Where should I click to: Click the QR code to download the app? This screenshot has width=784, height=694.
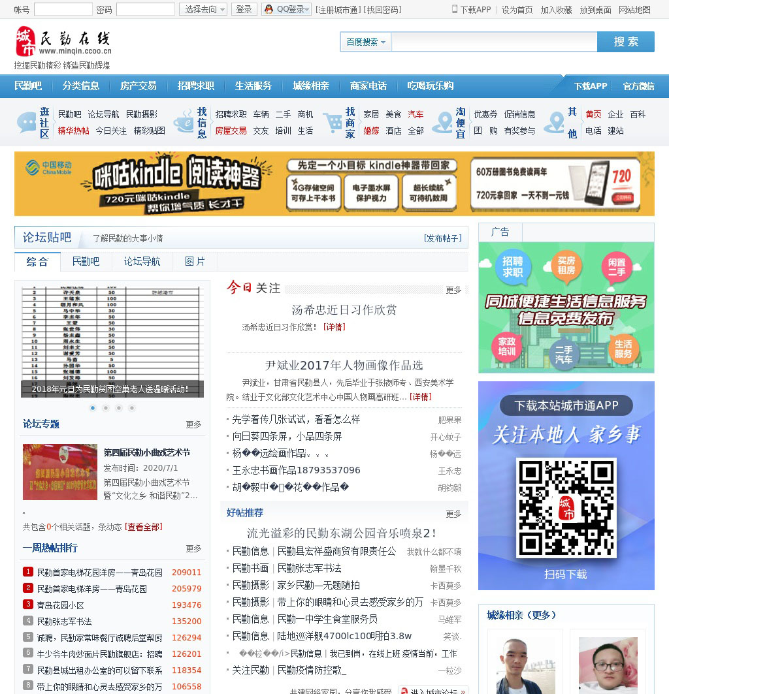(566, 508)
